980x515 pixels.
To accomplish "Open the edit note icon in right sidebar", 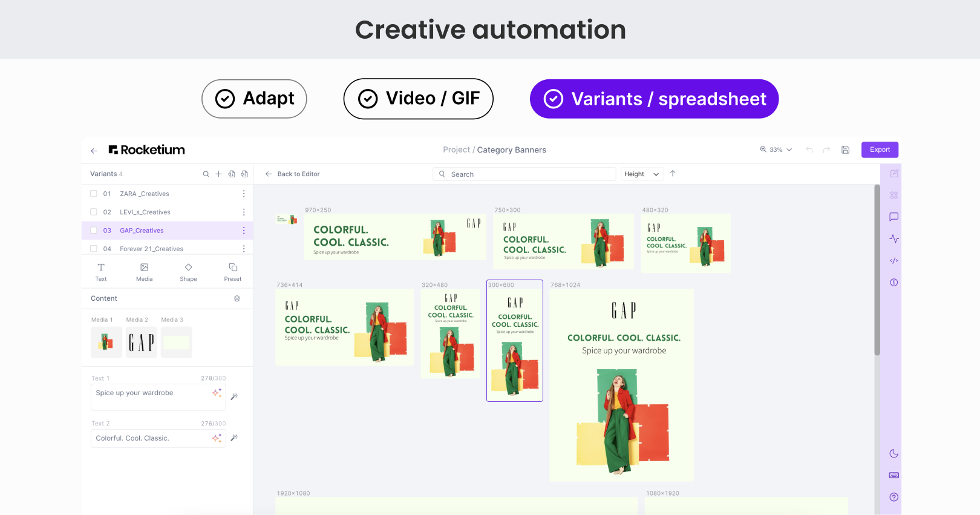I will (894, 174).
